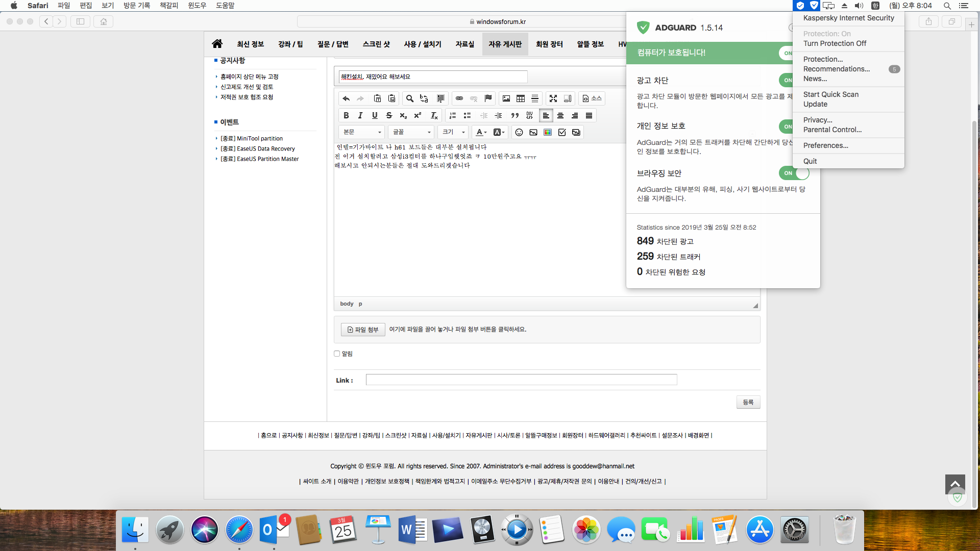Click the Link input field

pos(522,380)
